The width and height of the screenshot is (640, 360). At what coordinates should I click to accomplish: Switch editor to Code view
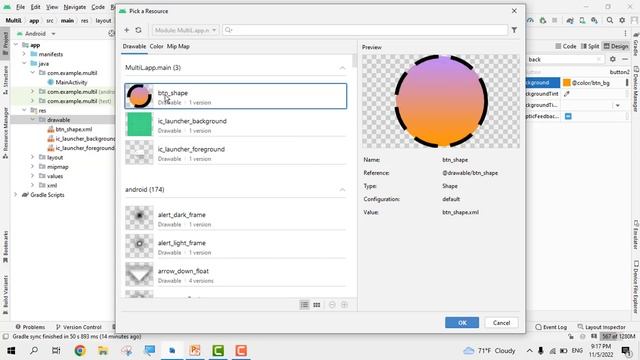[566, 46]
